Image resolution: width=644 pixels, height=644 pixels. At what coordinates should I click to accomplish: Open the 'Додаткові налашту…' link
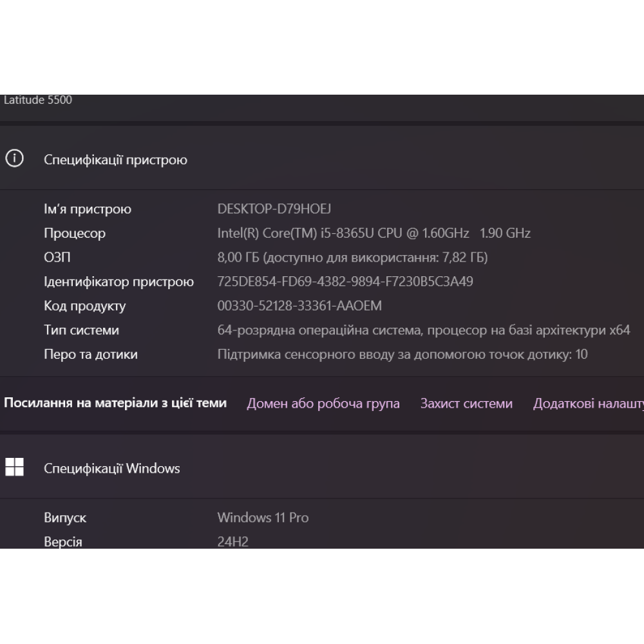(587, 404)
